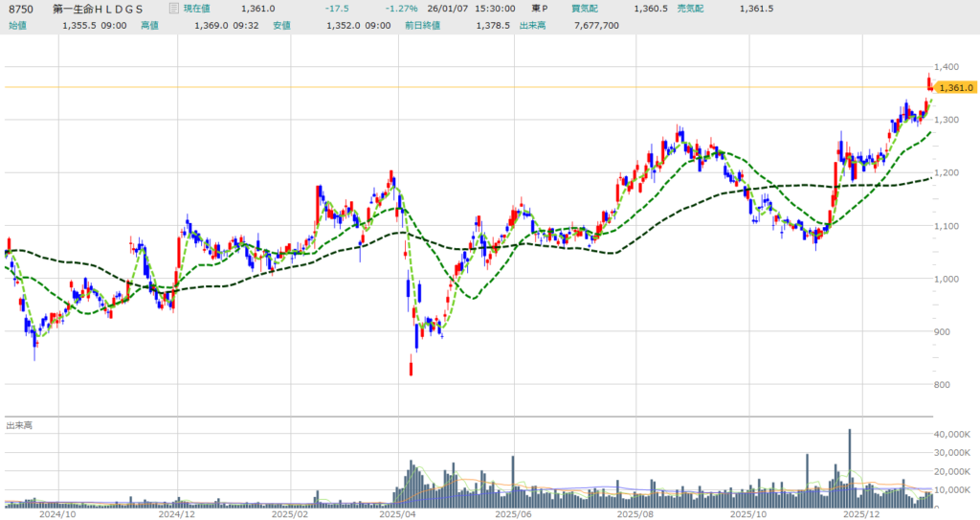Click the 買気配 bid label

585,9
